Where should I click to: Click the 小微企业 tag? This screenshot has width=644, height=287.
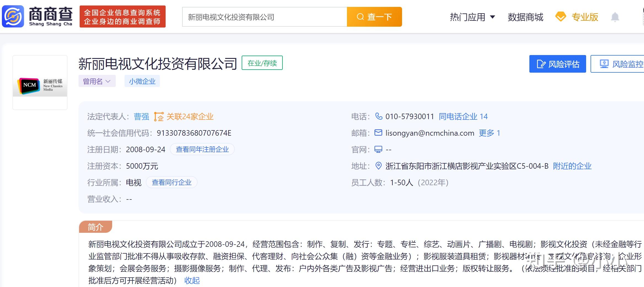pyautogui.click(x=142, y=81)
